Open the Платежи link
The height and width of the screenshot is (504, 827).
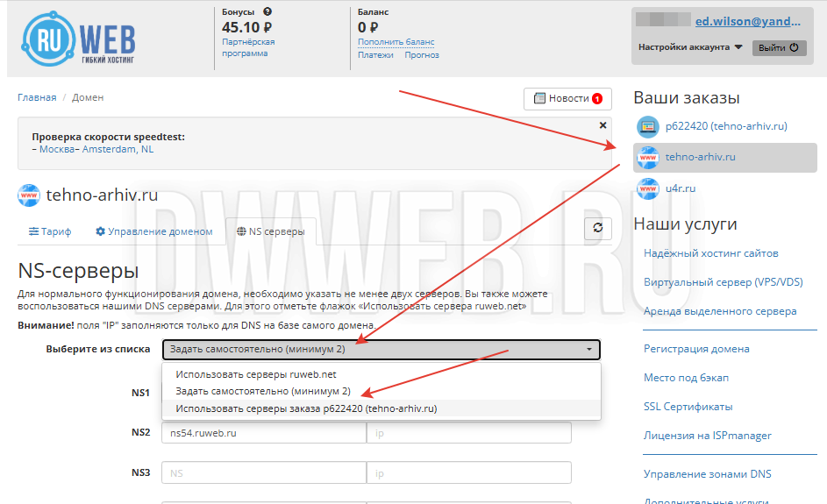375,55
